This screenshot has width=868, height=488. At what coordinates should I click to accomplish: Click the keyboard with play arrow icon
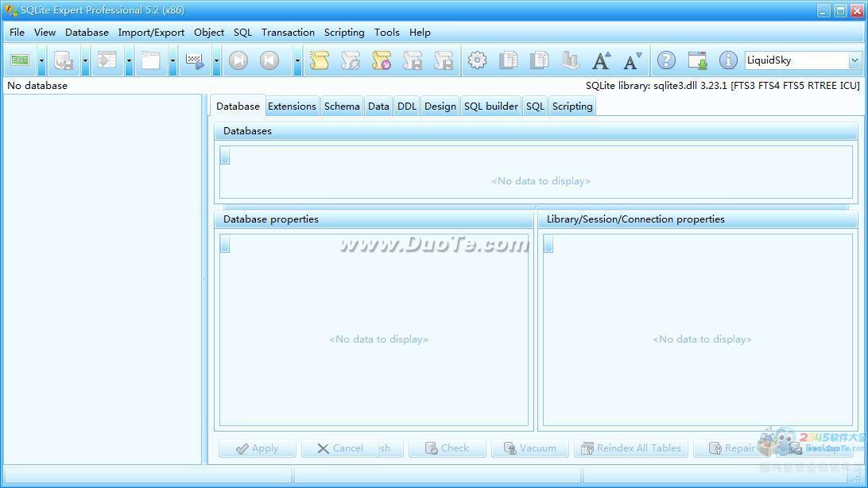click(x=195, y=60)
